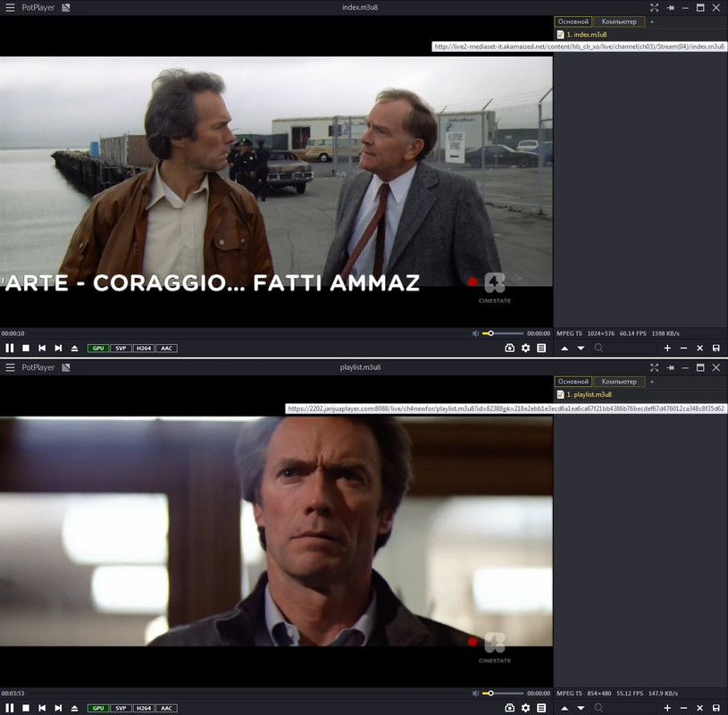Pin the bottom PotPlayer window on top
This screenshot has height=715, width=728.
670,367
